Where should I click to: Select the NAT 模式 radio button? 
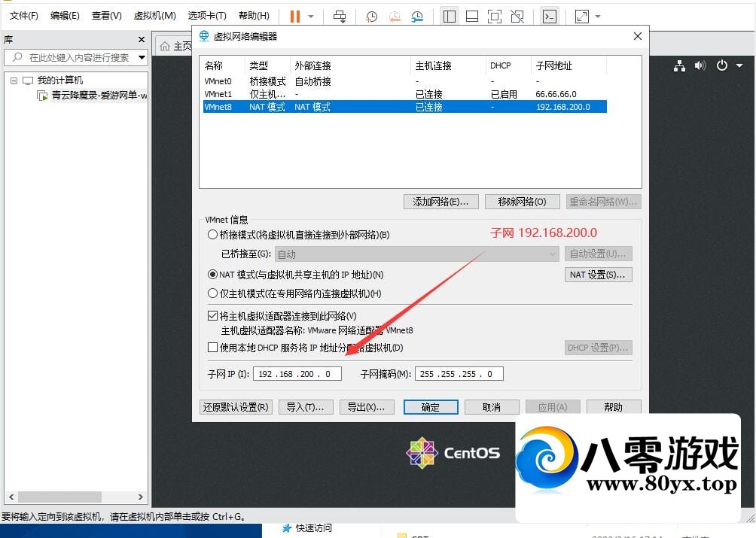click(212, 275)
